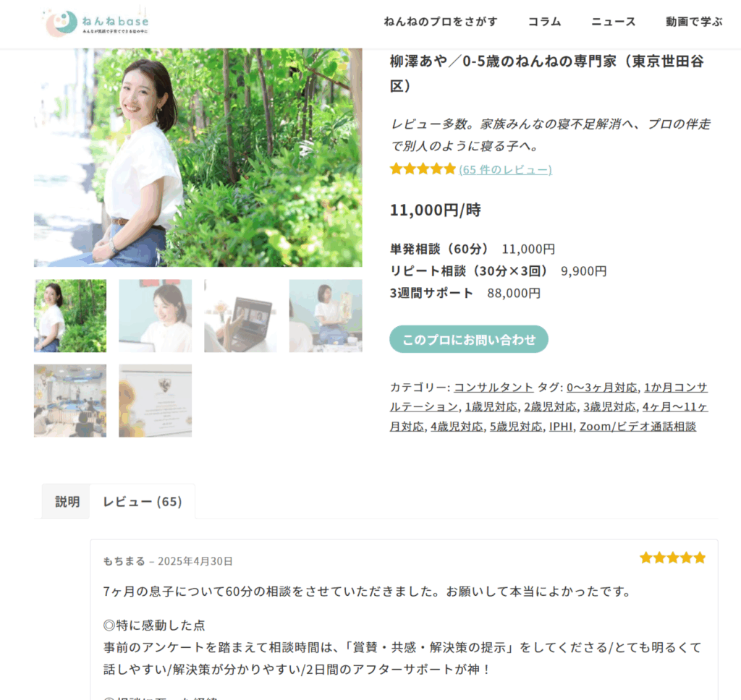Select the certificate thumbnail
Screen dimensions: 741x700
(155, 401)
